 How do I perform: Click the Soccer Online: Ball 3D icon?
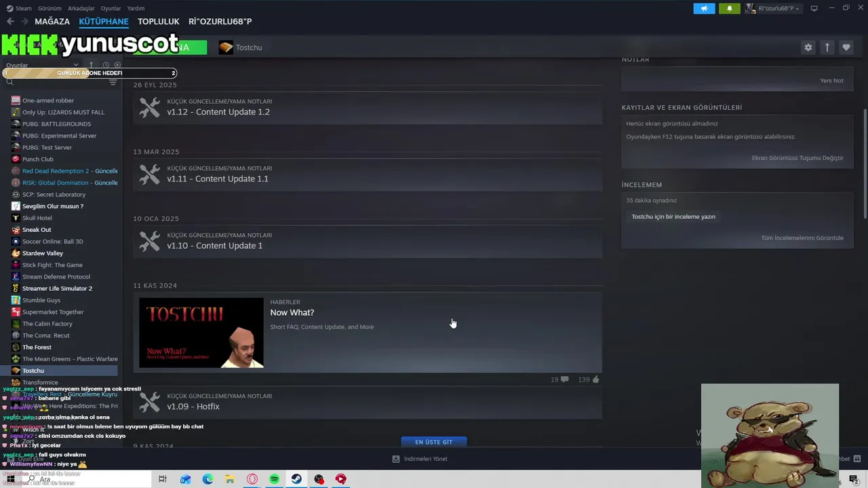click(16, 241)
